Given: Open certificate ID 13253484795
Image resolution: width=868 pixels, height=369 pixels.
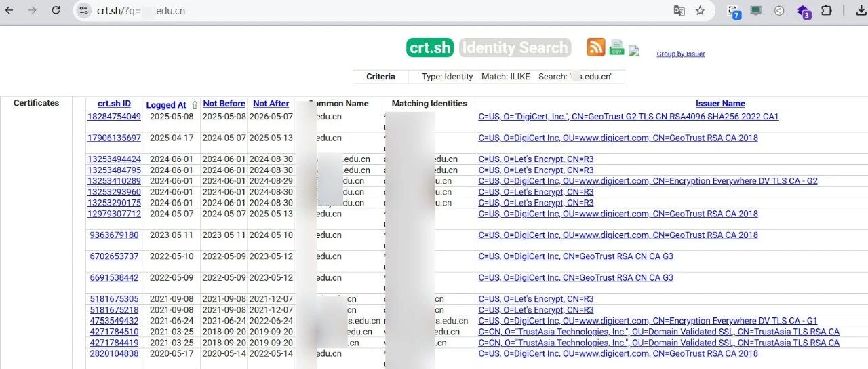Looking at the screenshot, I should click(114, 170).
